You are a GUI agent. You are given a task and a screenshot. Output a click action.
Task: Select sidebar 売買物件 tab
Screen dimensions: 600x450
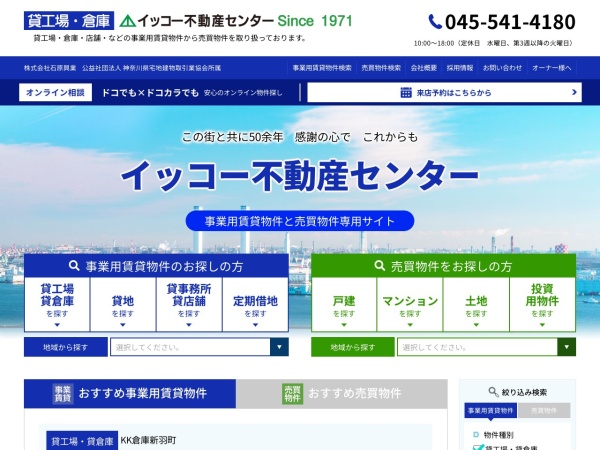click(543, 411)
